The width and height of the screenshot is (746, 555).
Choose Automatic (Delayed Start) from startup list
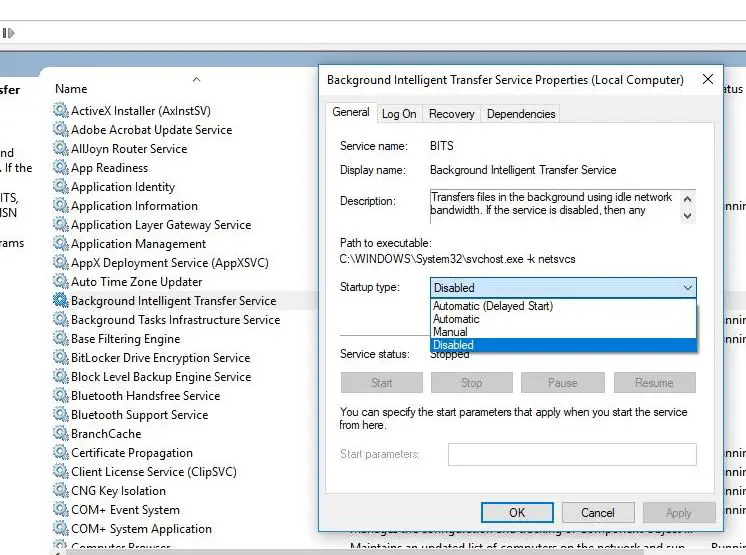click(493, 306)
